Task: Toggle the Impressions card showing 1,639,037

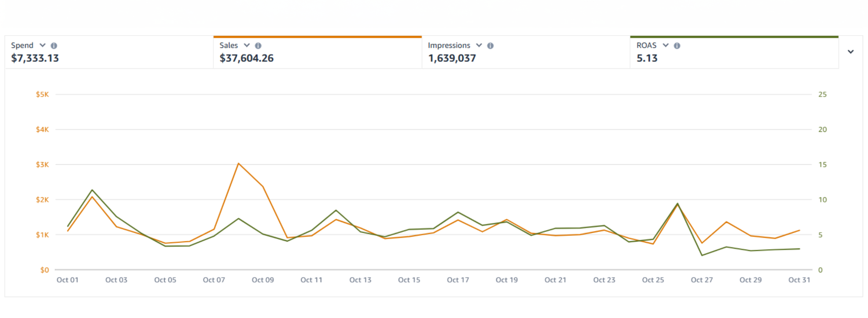Action: (525, 58)
